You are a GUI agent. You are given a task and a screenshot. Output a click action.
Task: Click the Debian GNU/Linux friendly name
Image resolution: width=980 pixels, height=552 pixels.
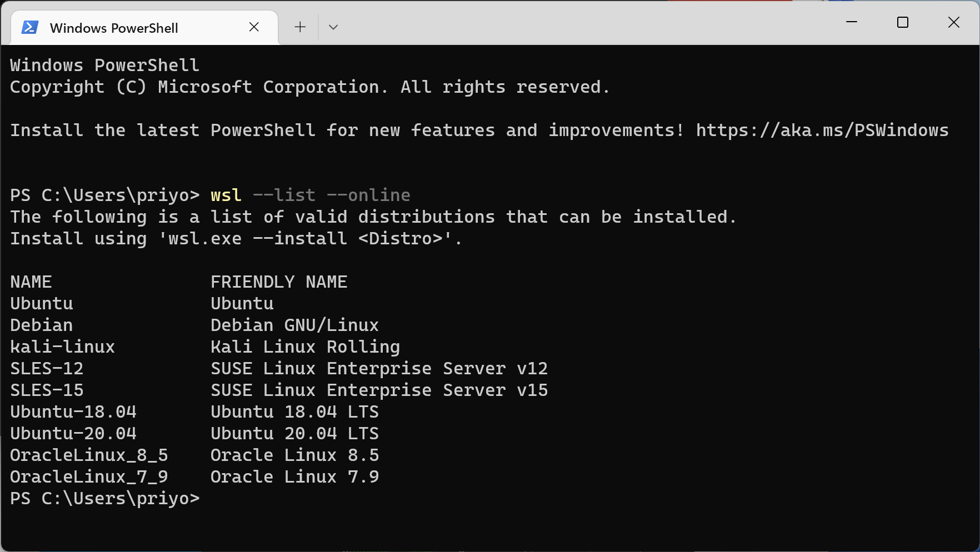(x=294, y=325)
